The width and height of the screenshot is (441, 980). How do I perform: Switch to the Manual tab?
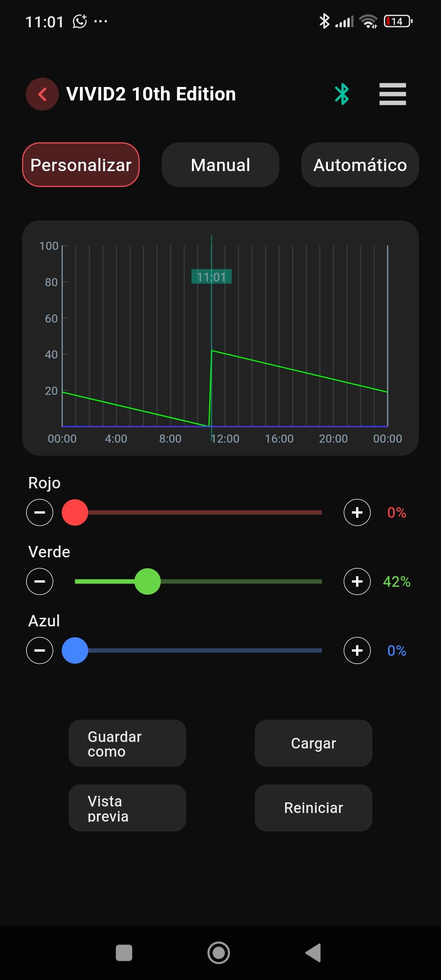220,165
